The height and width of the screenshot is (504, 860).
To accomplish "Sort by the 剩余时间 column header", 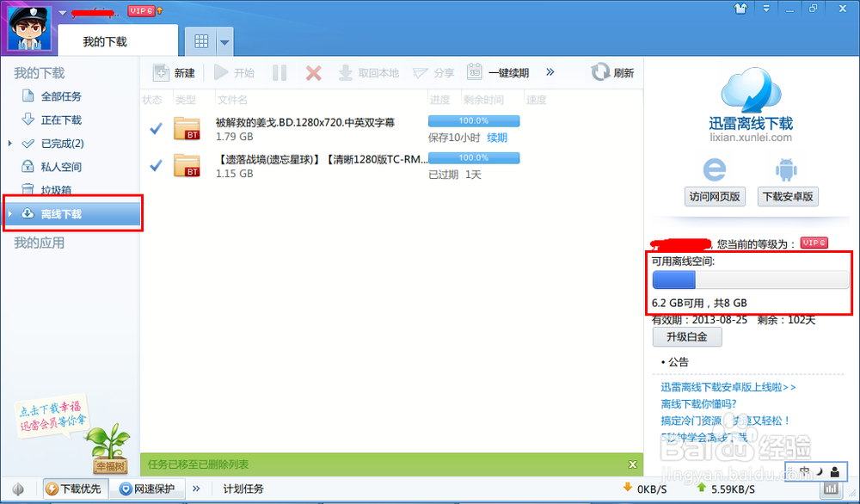I will pos(483,100).
